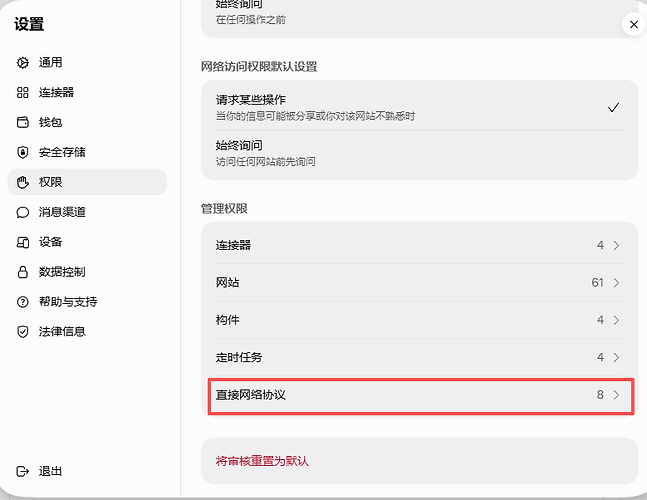Open 构件 row under 管理权限
This screenshot has height=500, width=647.
[x=420, y=320]
